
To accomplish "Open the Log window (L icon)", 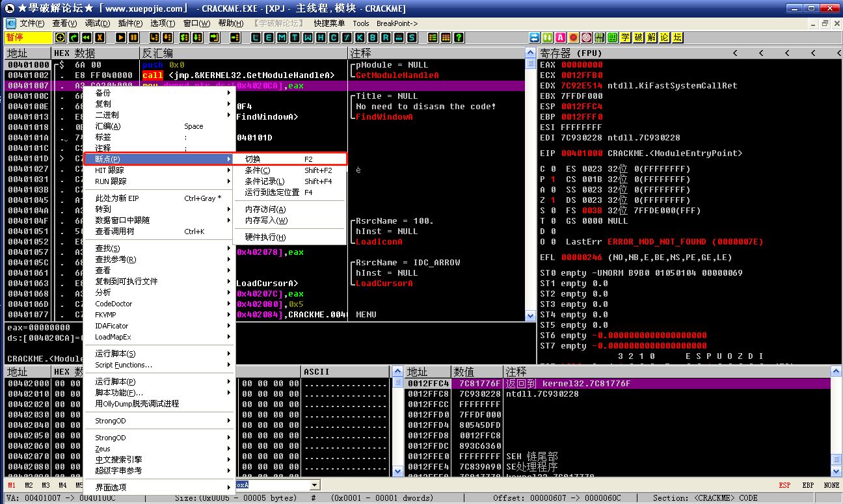I will point(256,38).
